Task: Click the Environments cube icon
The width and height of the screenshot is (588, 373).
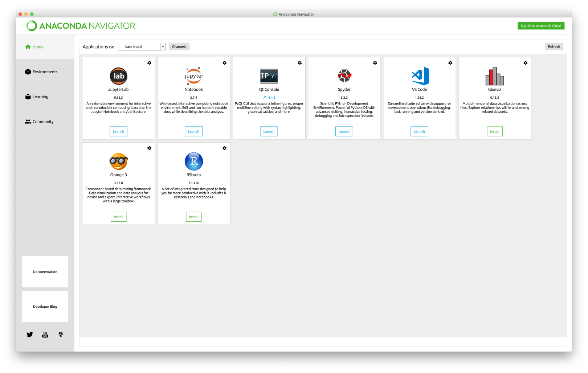Action: pyautogui.click(x=28, y=72)
